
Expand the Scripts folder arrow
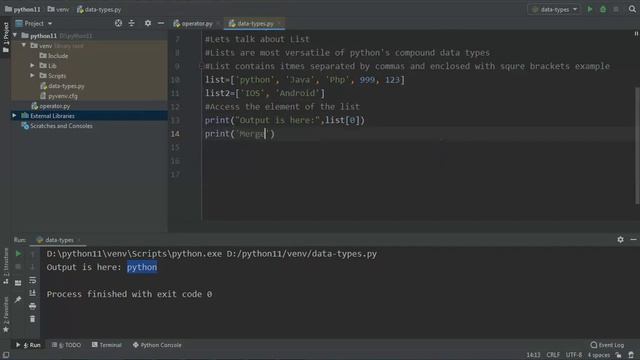tap(32, 76)
